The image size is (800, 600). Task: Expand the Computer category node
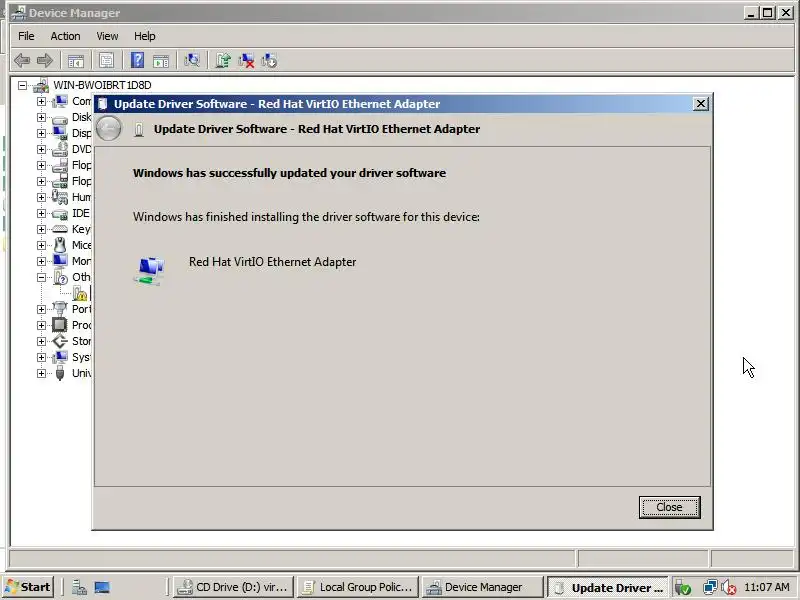click(x=41, y=101)
